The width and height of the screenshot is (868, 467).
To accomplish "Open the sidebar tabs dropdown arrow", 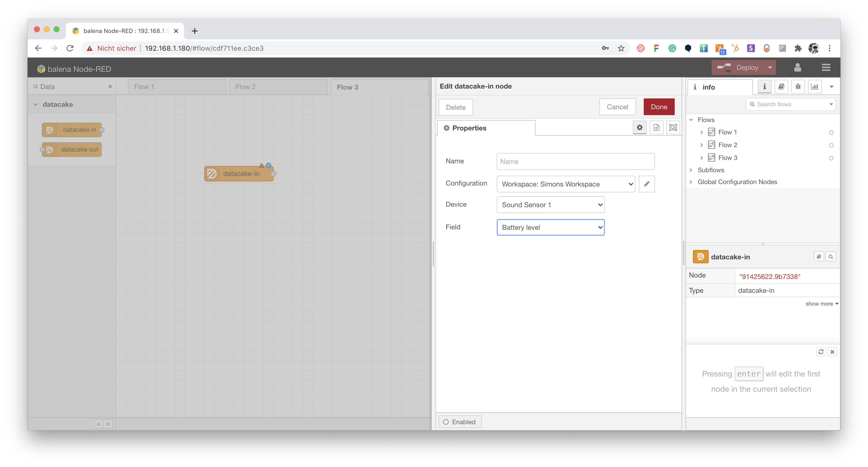I will coord(831,87).
